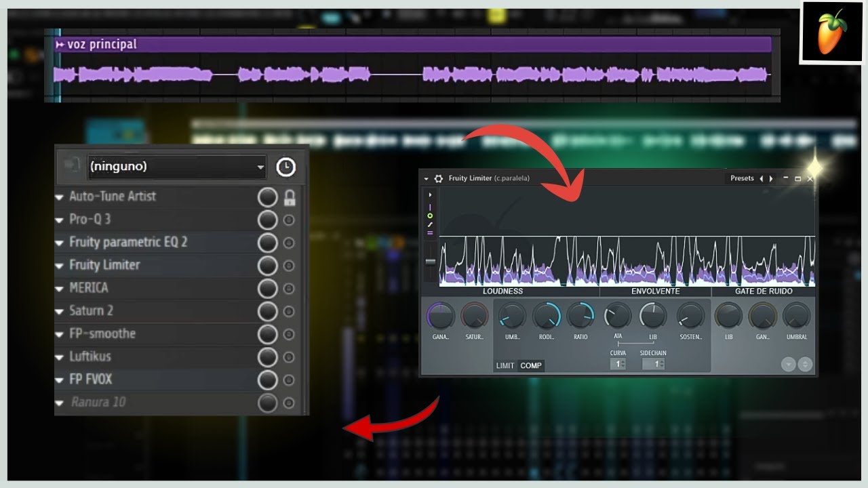The height and width of the screenshot is (488, 868).
Task: Open Fruity Limiter window title menu arrow
Action: click(x=427, y=179)
